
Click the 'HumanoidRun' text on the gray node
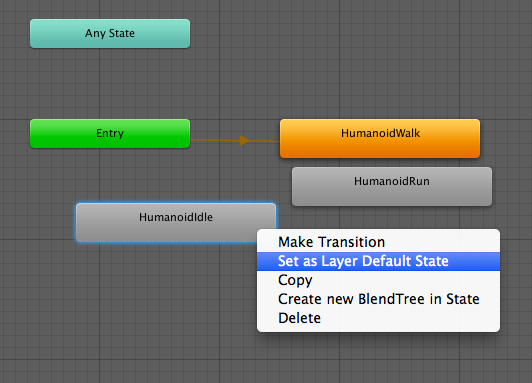click(392, 181)
